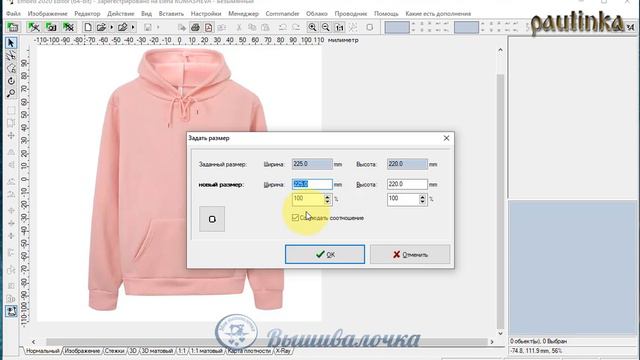640x360 pixels.
Task: Click the first of three green toolbar icons
Action: (34, 27)
